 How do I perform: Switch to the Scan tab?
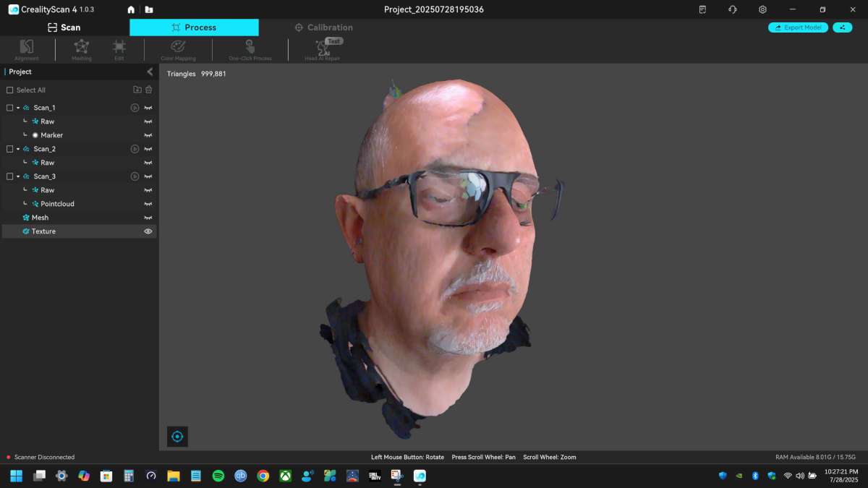64,27
